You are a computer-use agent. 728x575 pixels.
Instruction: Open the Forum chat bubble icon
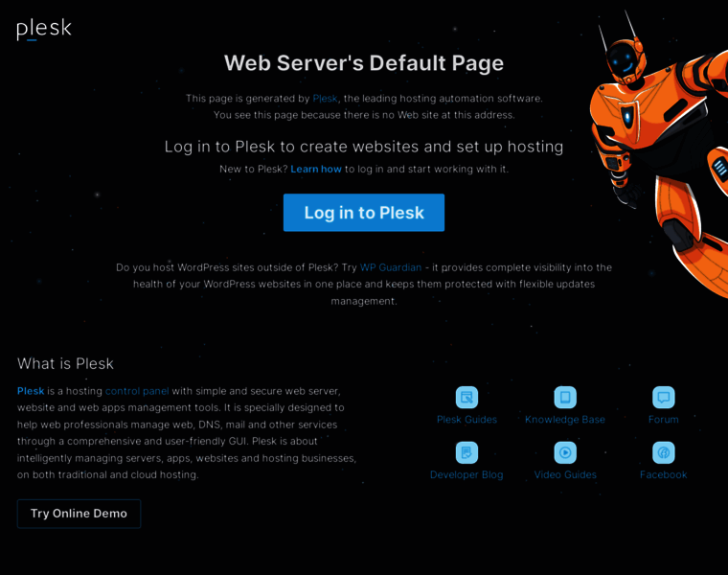(664, 398)
